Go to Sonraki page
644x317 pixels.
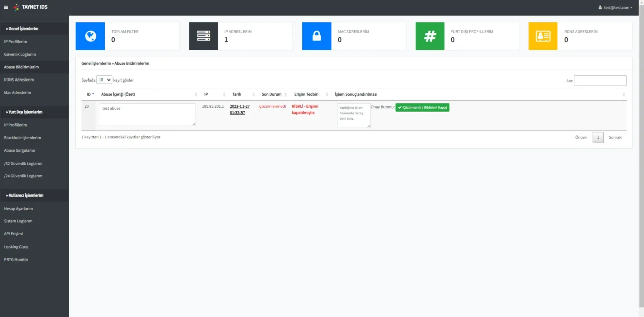(x=616, y=137)
